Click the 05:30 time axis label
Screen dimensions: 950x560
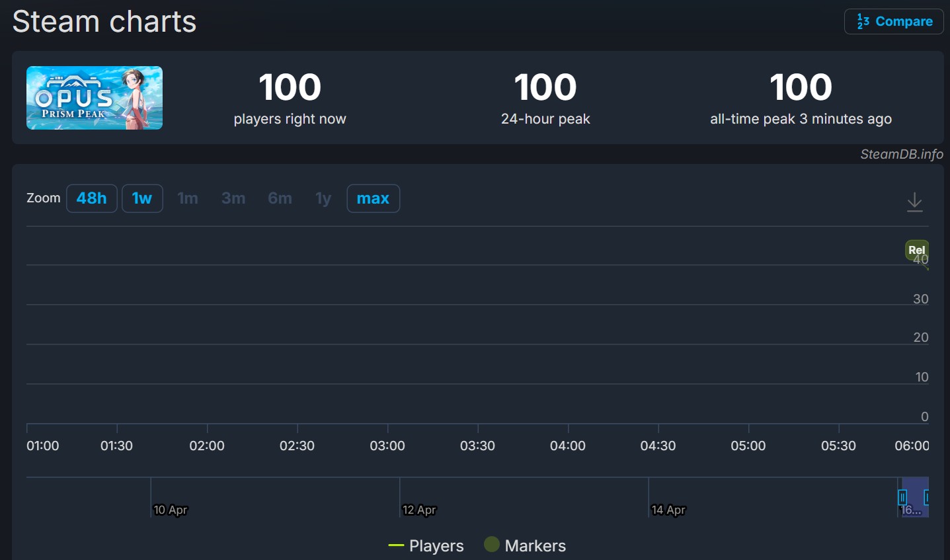pos(838,446)
